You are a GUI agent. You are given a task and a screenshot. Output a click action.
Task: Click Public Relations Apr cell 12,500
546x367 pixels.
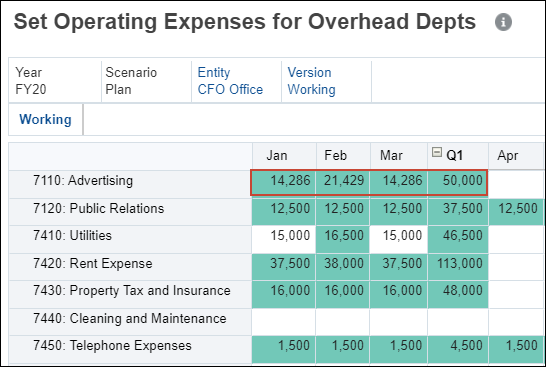pos(516,212)
